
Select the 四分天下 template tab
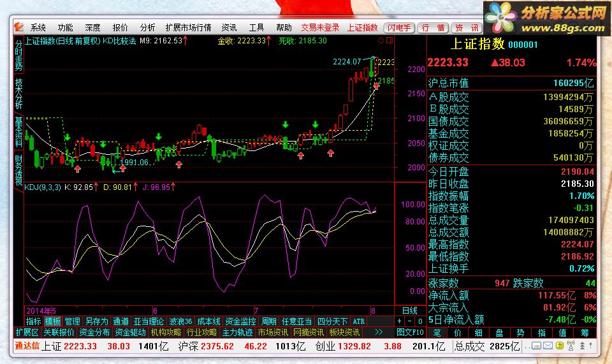[332, 321]
